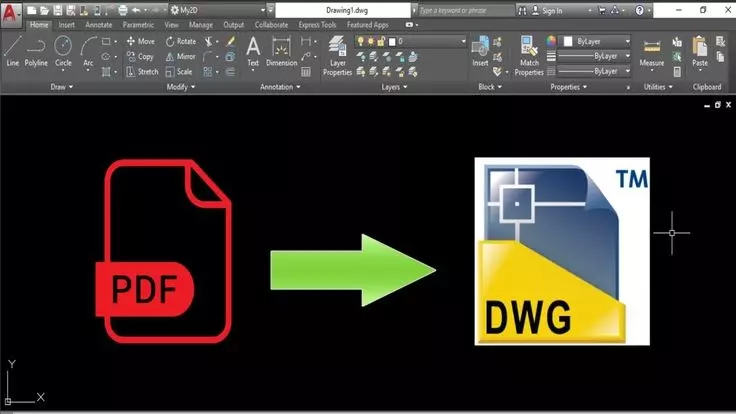The image size is (736, 414).
Task: Select the Trim tool icon
Action: coord(208,41)
